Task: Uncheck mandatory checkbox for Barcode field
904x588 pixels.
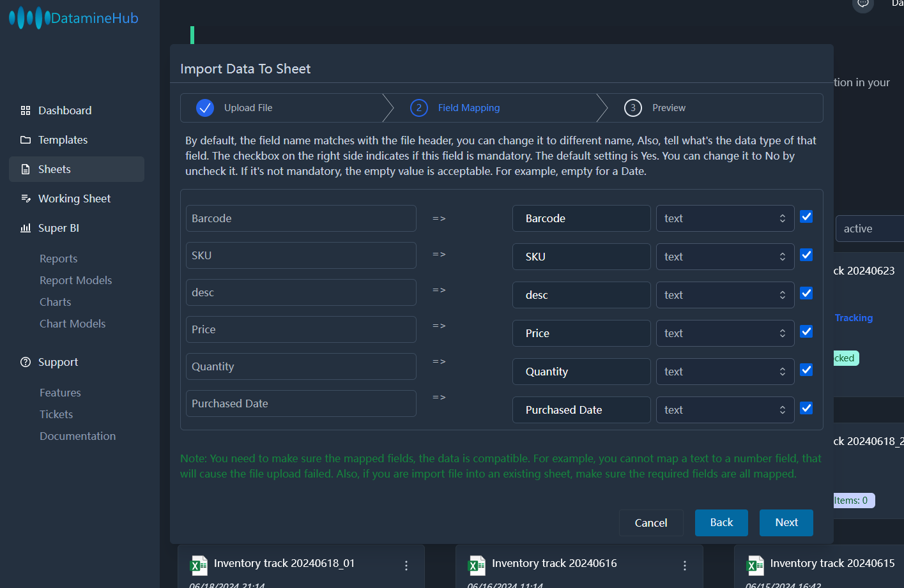Action: pyautogui.click(x=806, y=217)
